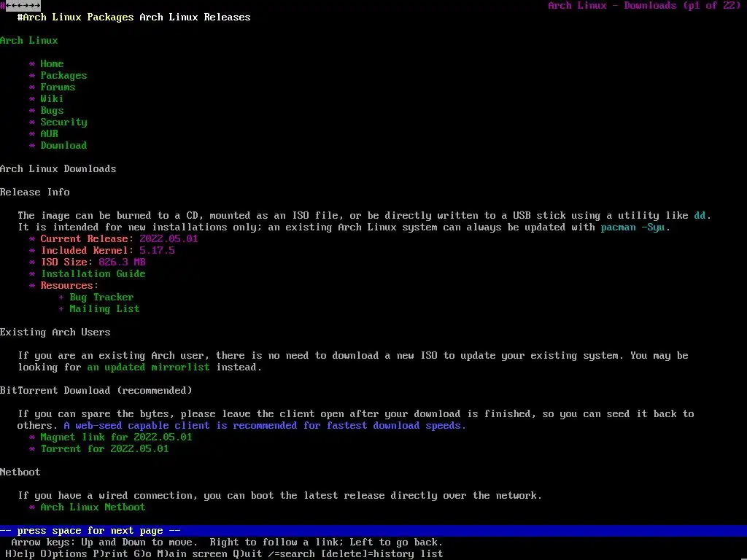Click the Current Release value 2022.05.01
The image size is (747, 560).
coord(169,238)
